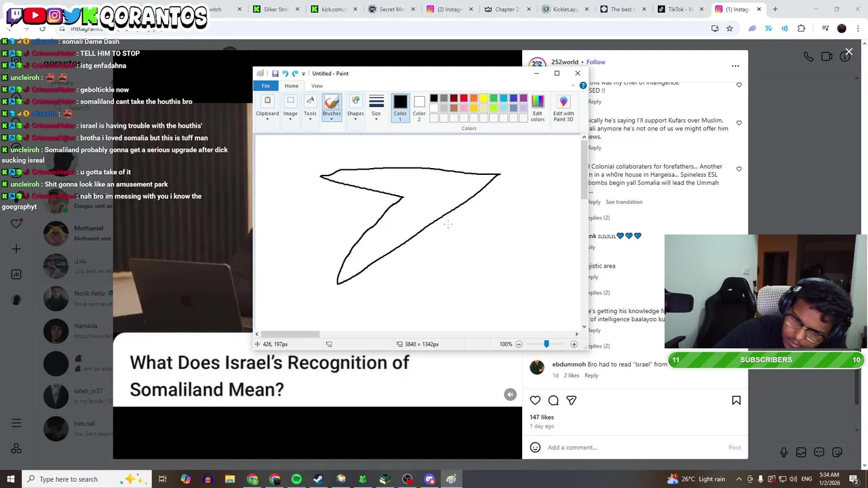This screenshot has height=488, width=868.
Task: Start an audio call with the phone icon
Action: point(808,57)
